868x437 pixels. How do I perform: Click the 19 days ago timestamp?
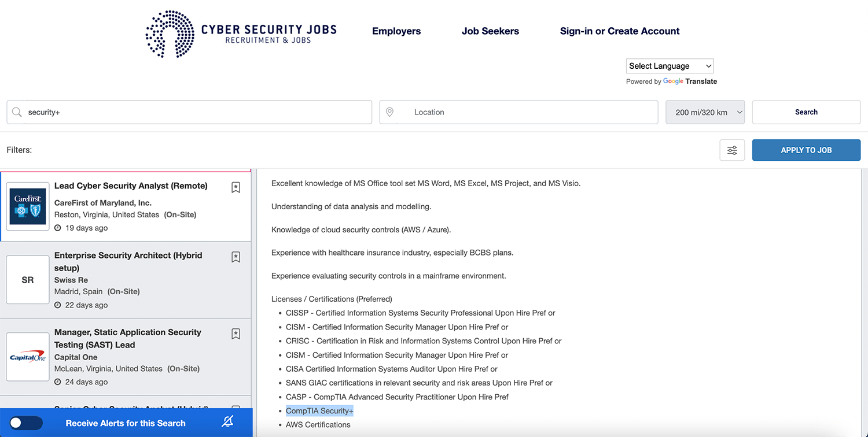point(86,228)
